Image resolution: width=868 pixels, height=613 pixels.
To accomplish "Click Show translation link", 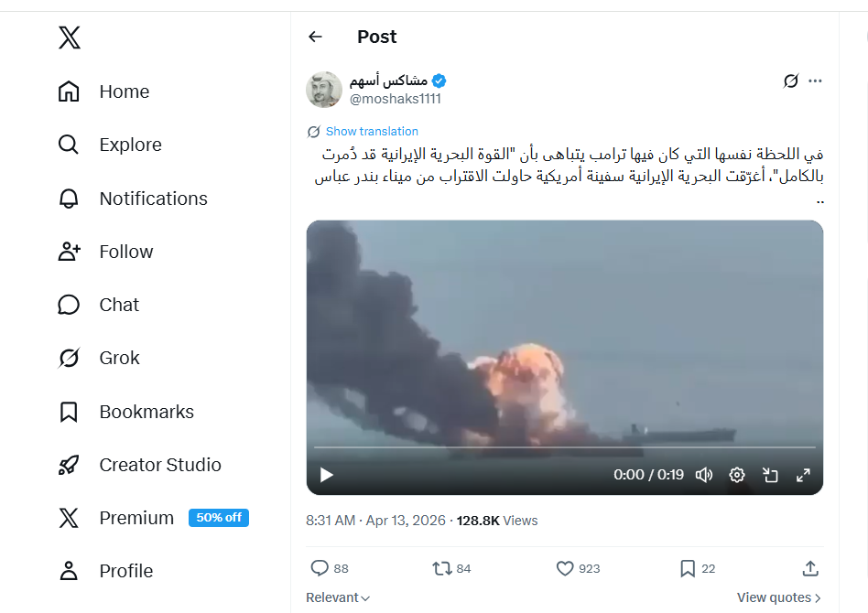I will coord(372,132).
